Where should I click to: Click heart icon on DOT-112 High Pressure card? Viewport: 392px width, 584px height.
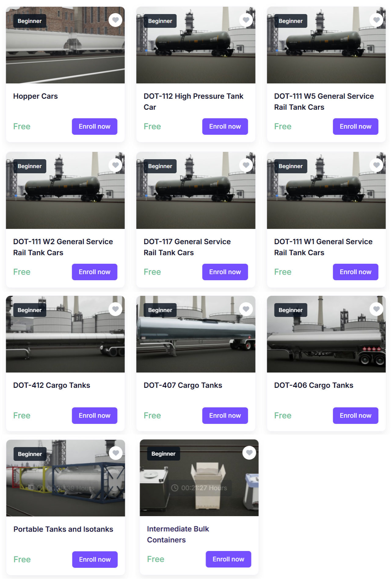pos(246,20)
